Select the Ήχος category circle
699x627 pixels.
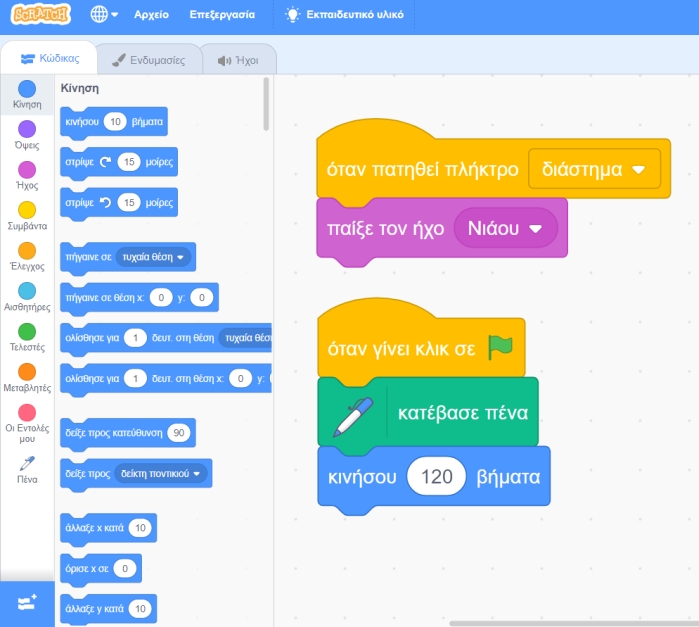(x=27, y=170)
